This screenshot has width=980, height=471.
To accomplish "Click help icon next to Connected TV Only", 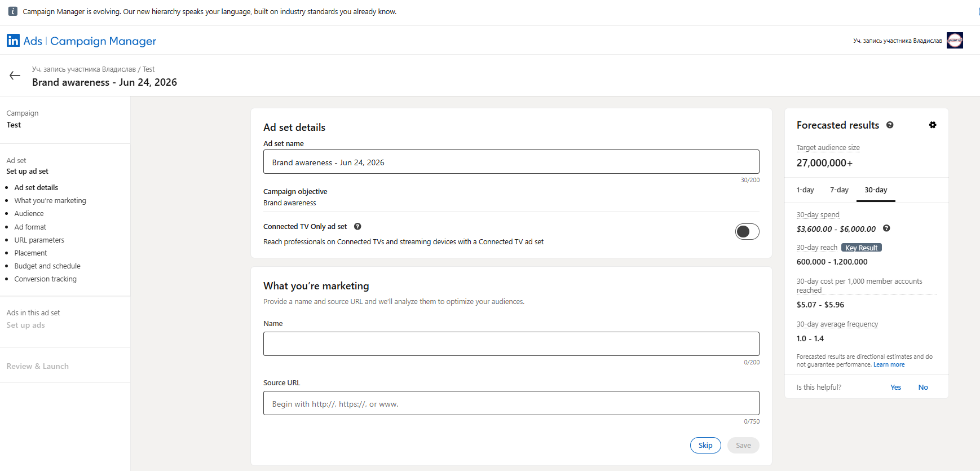I will pos(357,227).
